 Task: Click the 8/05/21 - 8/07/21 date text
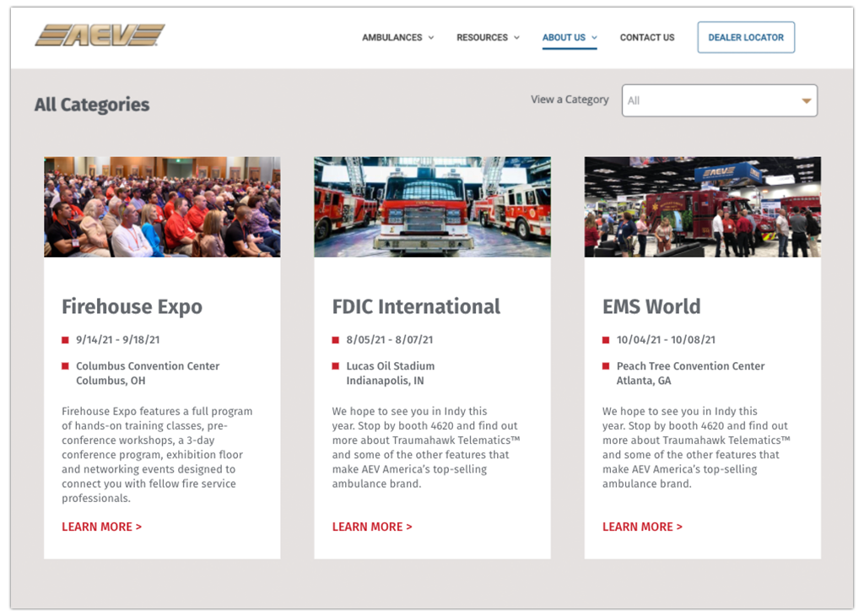tap(390, 340)
